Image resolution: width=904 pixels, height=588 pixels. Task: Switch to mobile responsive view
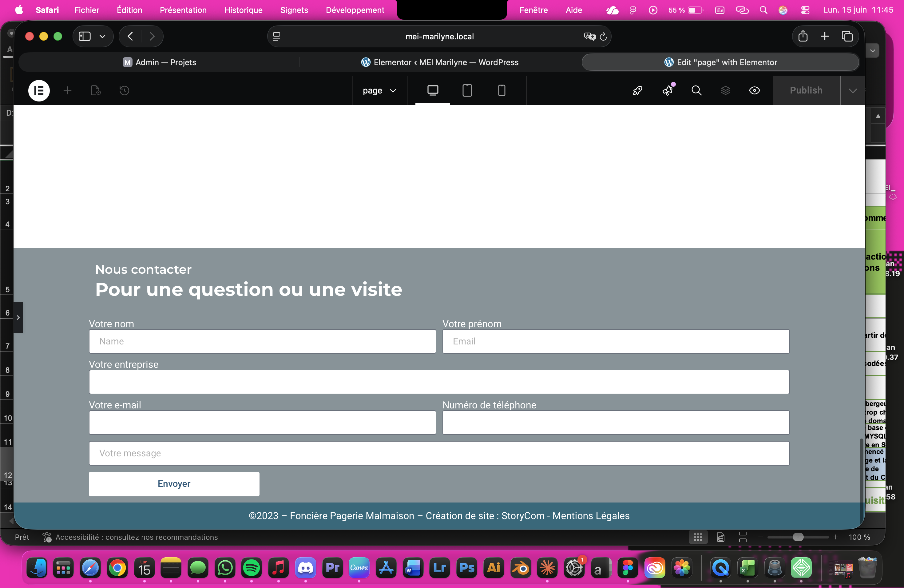pyautogui.click(x=502, y=90)
